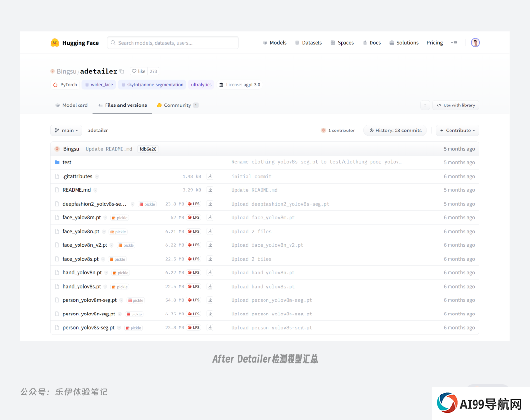This screenshot has width=530, height=420.
Task: Select the Files and versions tab
Action: tap(122, 105)
